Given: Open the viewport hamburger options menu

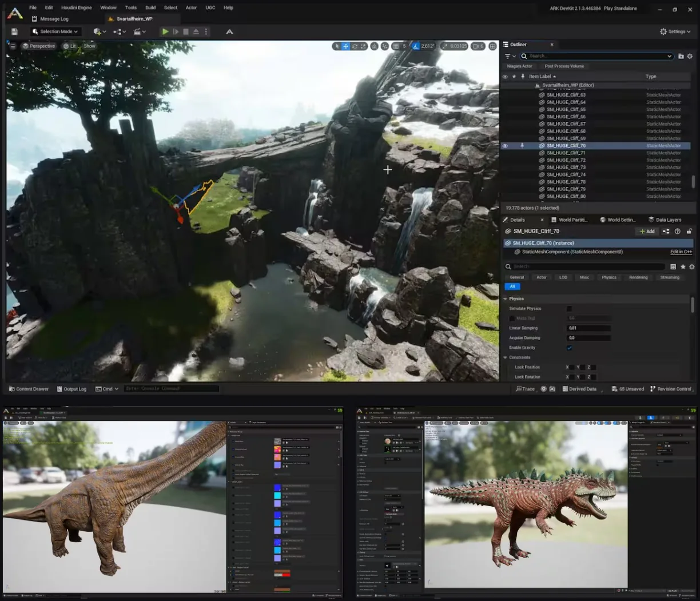Looking at the screenshot, I should point(13,46).
